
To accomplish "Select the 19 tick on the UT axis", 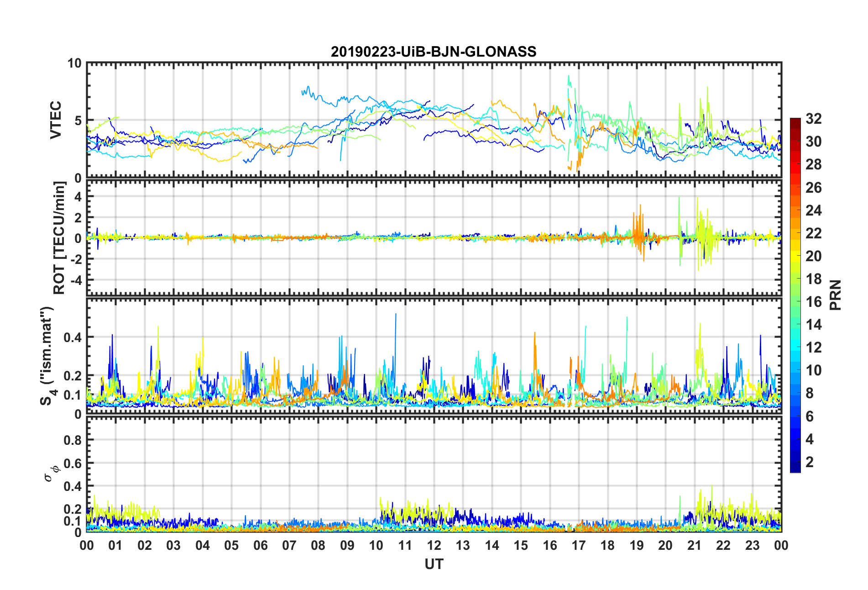I will point(637,545).
